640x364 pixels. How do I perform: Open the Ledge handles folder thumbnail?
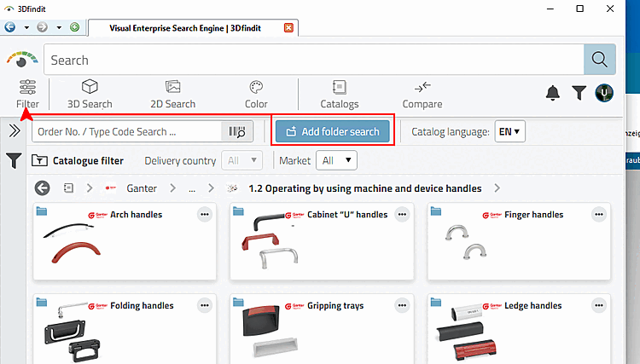467,334
